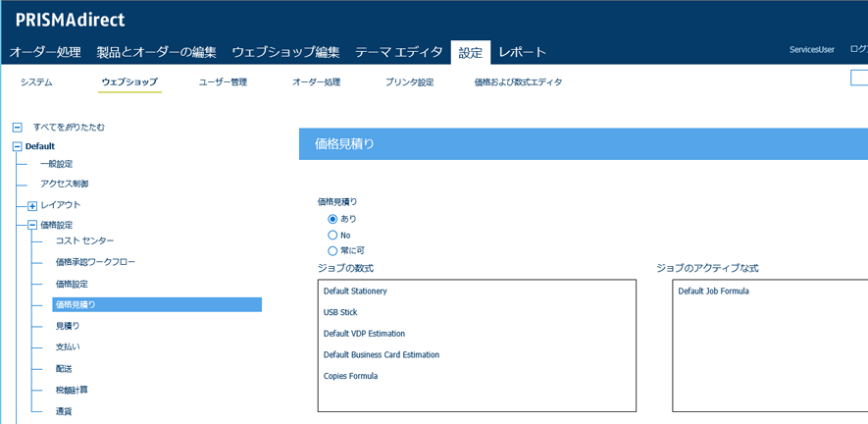
Task: Open 支払い tree item
Action: coord(68,346)
